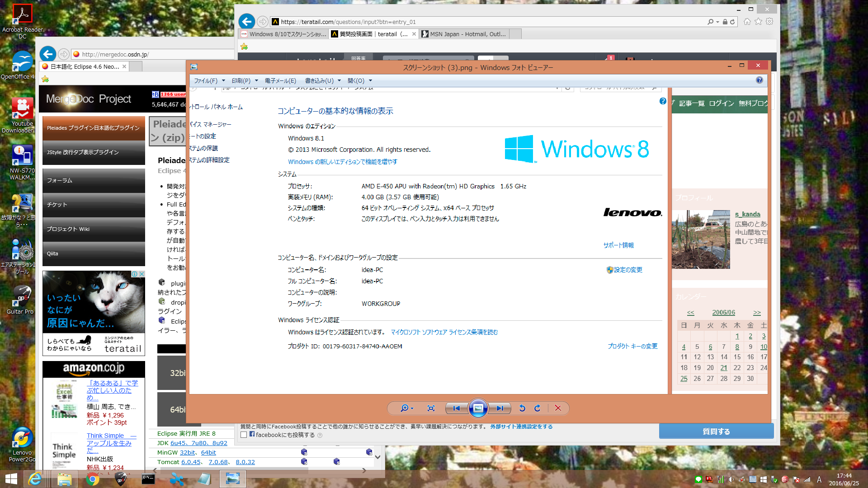Go back in the mergedoc browser window

48,54
